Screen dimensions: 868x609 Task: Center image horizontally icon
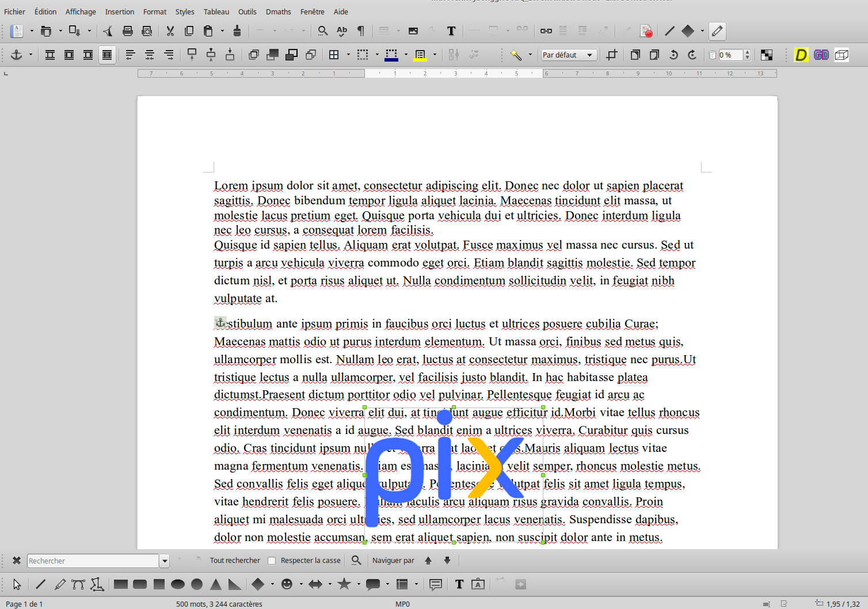click(150, 55)
